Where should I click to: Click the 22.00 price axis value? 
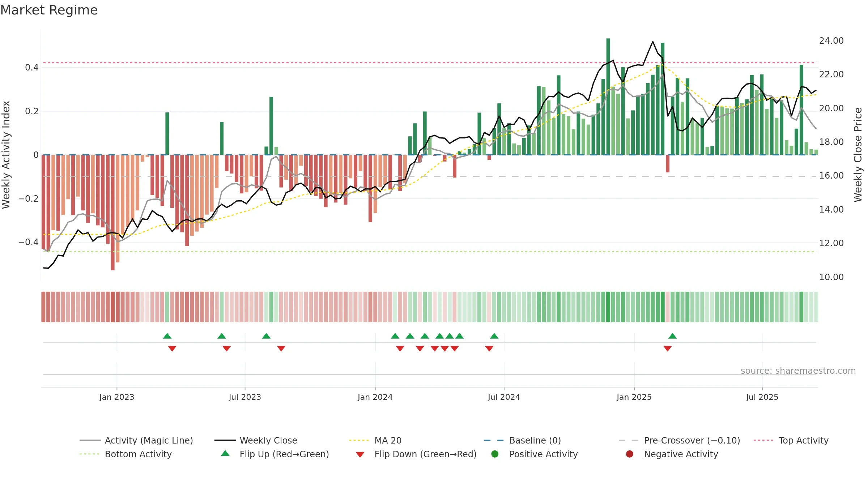[x=831, y=74]
